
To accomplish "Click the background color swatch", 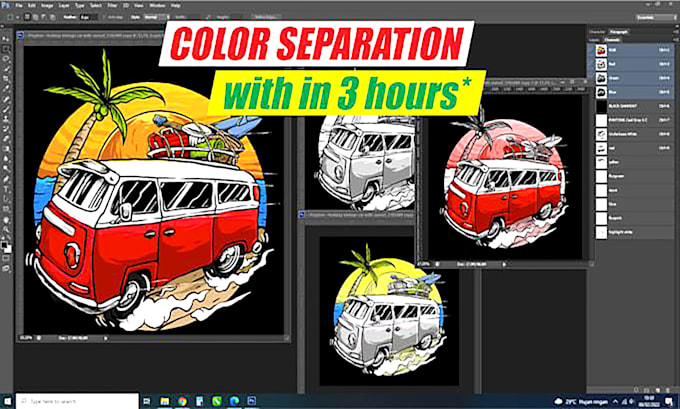I will tap(8, 249).
